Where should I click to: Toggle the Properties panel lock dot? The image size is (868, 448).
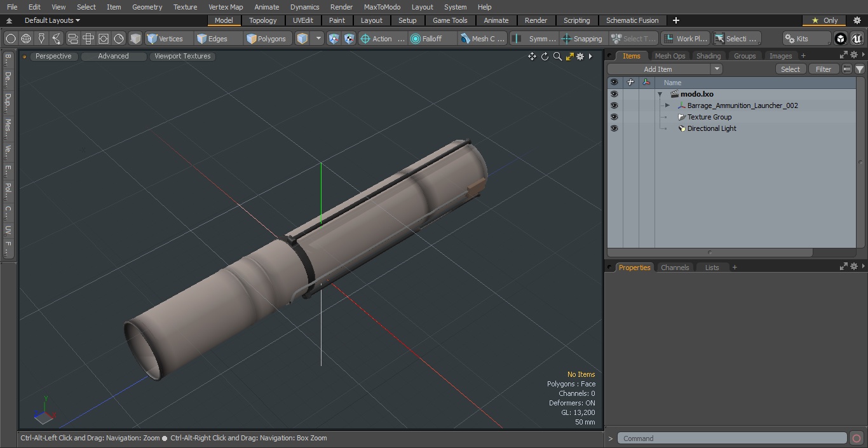tap(610, 268)
